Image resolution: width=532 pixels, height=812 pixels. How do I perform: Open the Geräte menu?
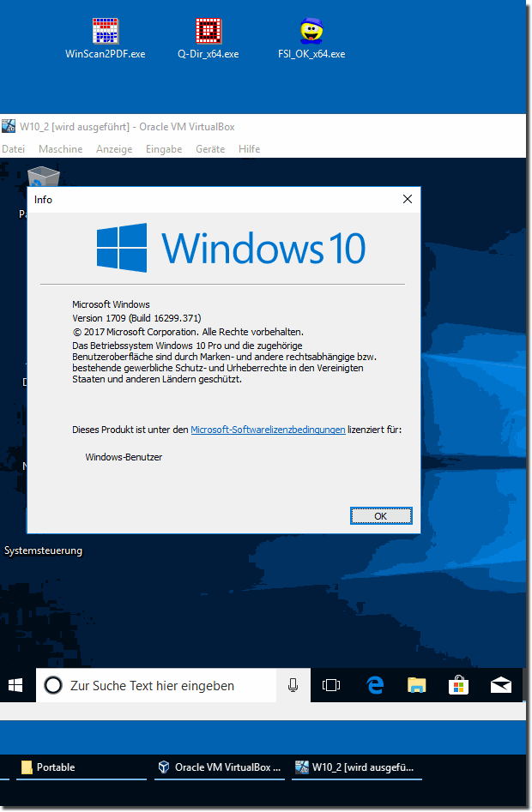[210, 149]
